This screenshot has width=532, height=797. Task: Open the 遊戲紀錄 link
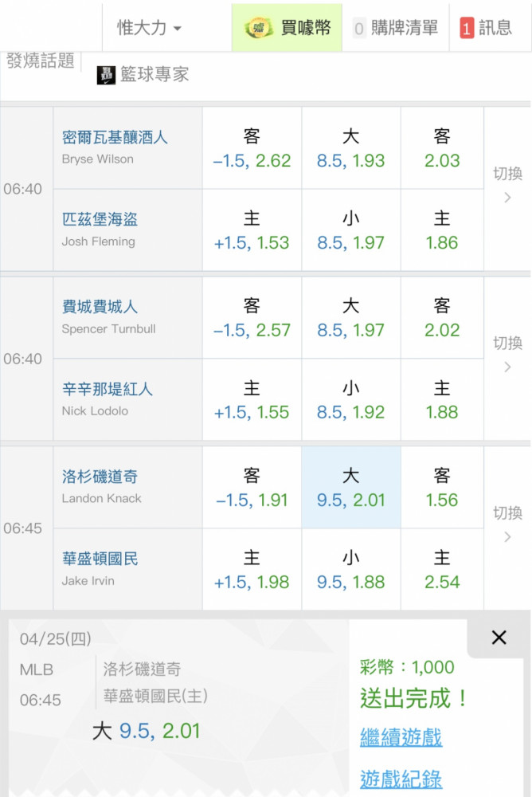[401, 778]
